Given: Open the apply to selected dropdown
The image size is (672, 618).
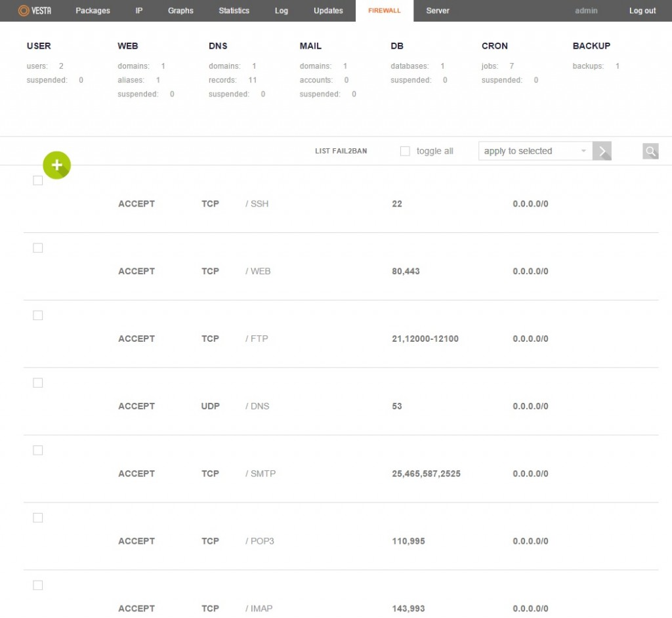Looking at the screenshot, I should tap(535, 151).
